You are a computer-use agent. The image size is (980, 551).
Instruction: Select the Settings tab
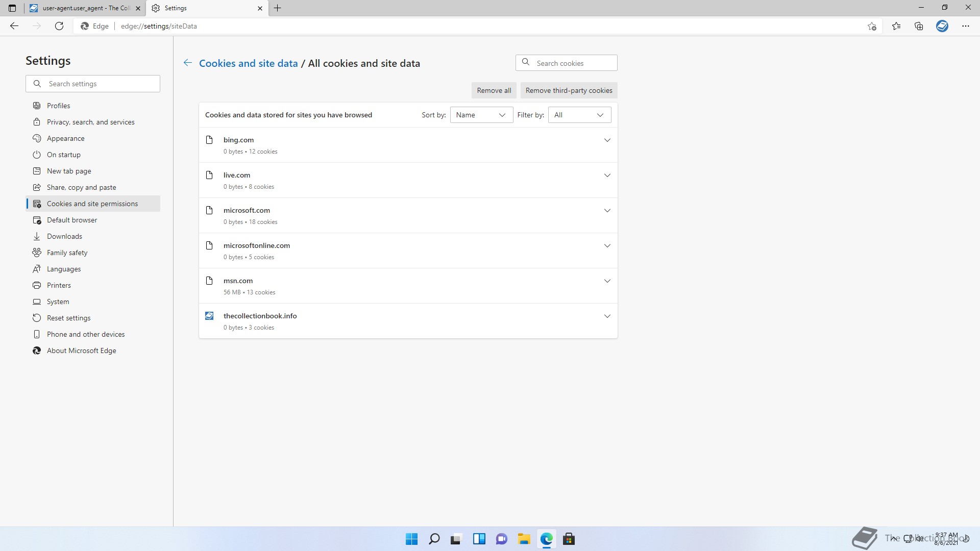coord(207,8)
